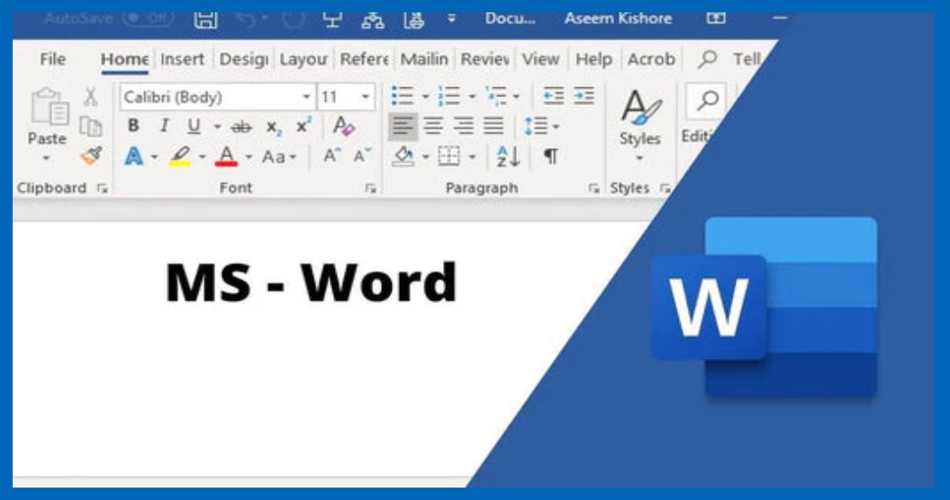Click the Clear All Formatting icon

coord(344,126)
